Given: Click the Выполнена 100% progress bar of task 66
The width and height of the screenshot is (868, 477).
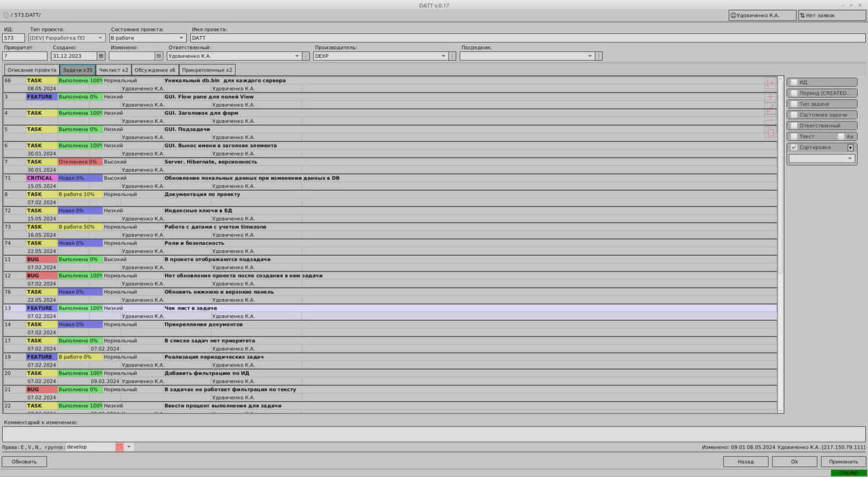Looking at the screenshot, I should click(80, 80).
